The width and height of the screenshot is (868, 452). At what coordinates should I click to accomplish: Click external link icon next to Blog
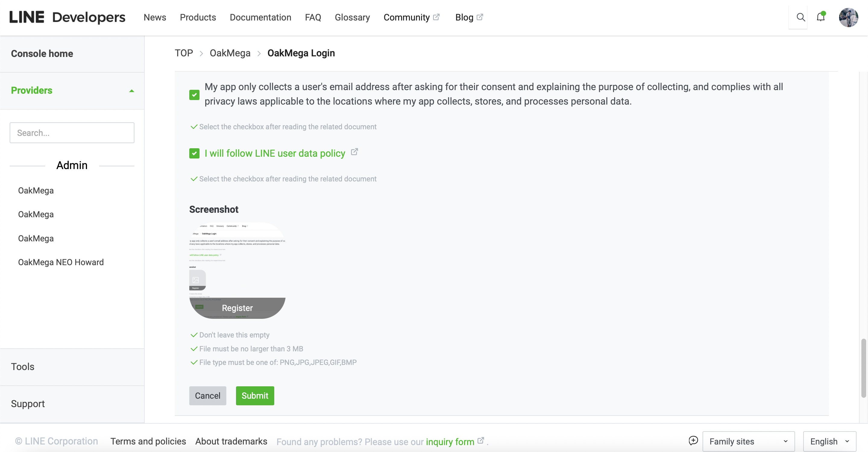coord(480,17)
